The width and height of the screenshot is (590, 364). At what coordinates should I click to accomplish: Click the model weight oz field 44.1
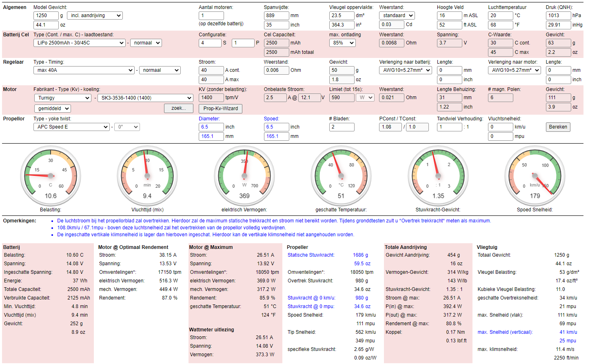[46, 25]
